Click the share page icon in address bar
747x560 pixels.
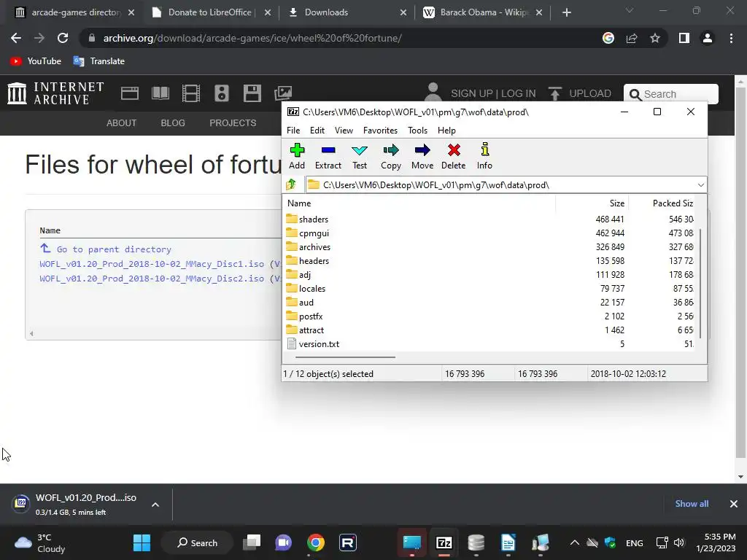point(632,38)
